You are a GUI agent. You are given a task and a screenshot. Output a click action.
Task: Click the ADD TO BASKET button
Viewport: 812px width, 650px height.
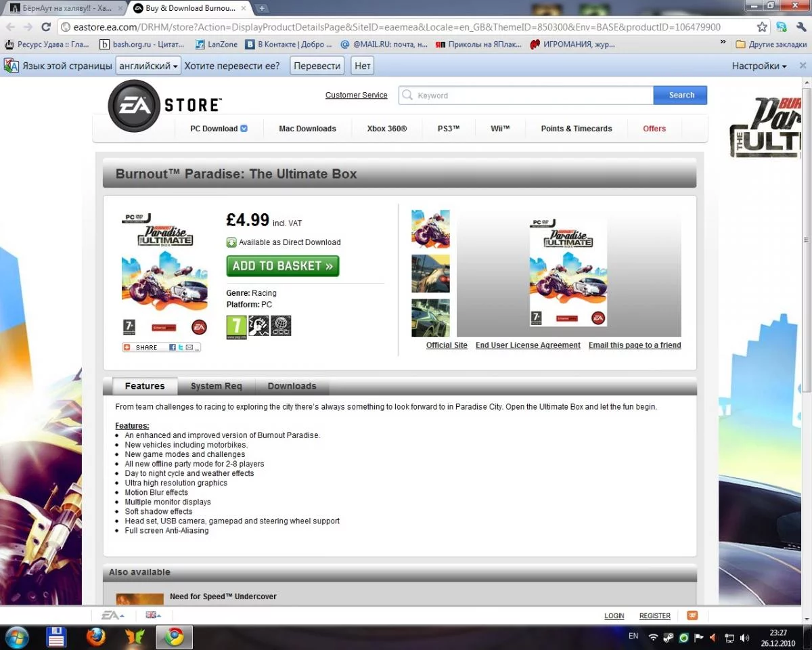[283, 266]
